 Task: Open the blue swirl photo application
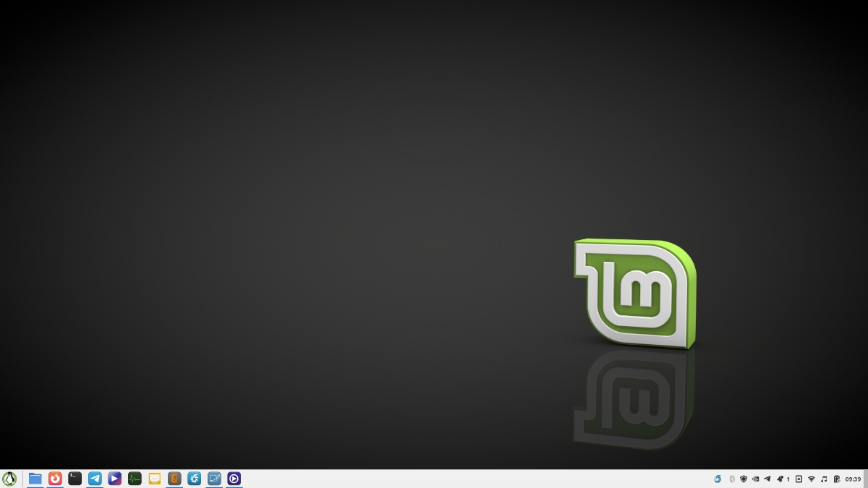pyautogui.click(x=194, y=478)
